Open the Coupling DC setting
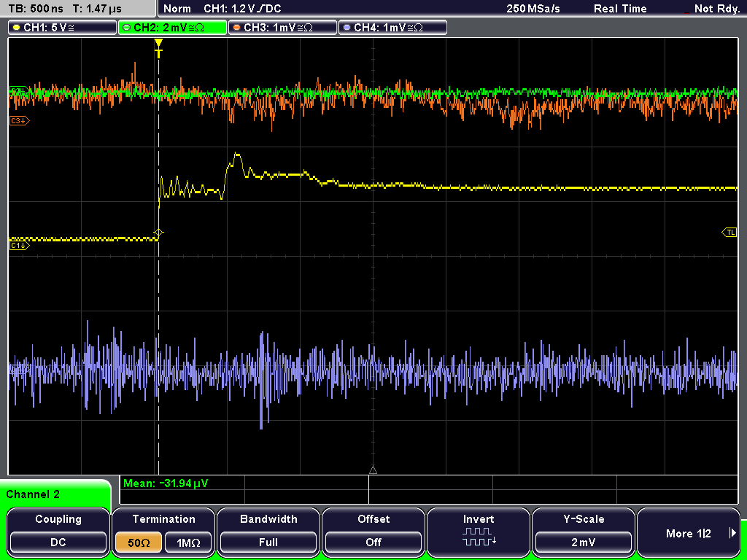The image size is (747, 560). [58, 531]
